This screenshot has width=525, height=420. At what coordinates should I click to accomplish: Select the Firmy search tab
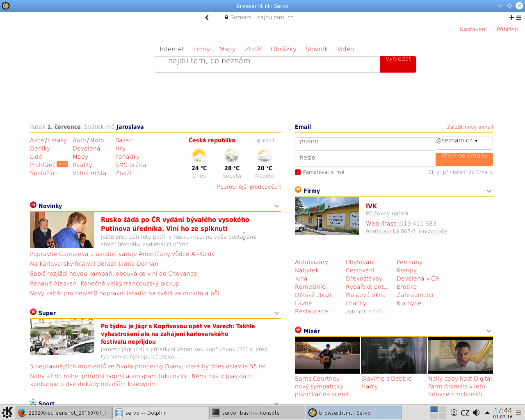coord(201,49)
